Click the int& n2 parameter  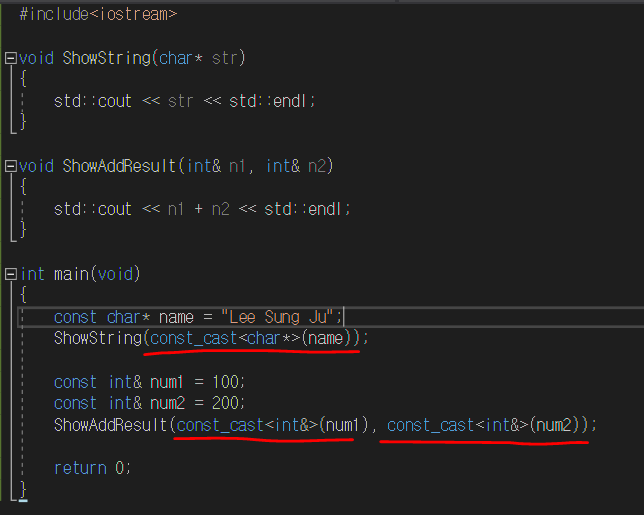tap(296, 166)
